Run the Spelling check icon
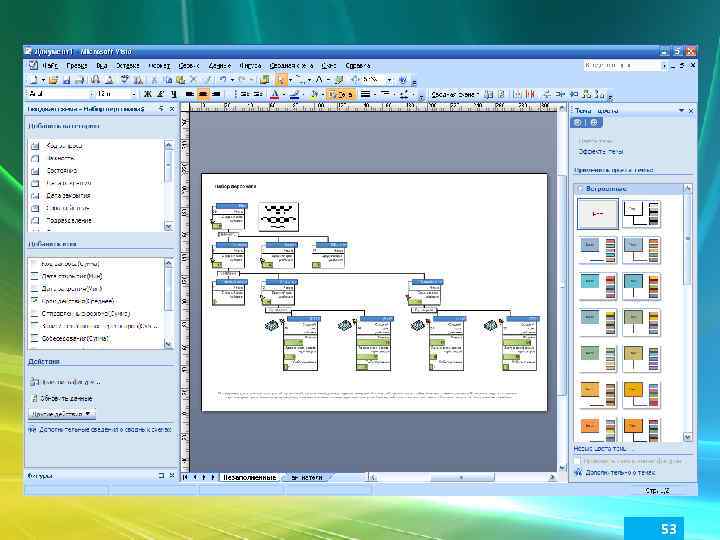 pyautogui.click(x=124, y=80)
